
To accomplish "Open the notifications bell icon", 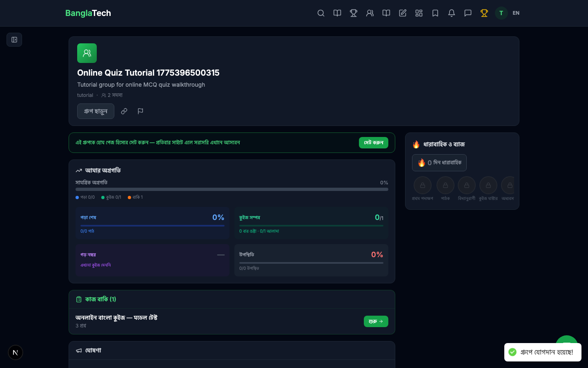I will (x=452, y=13).
